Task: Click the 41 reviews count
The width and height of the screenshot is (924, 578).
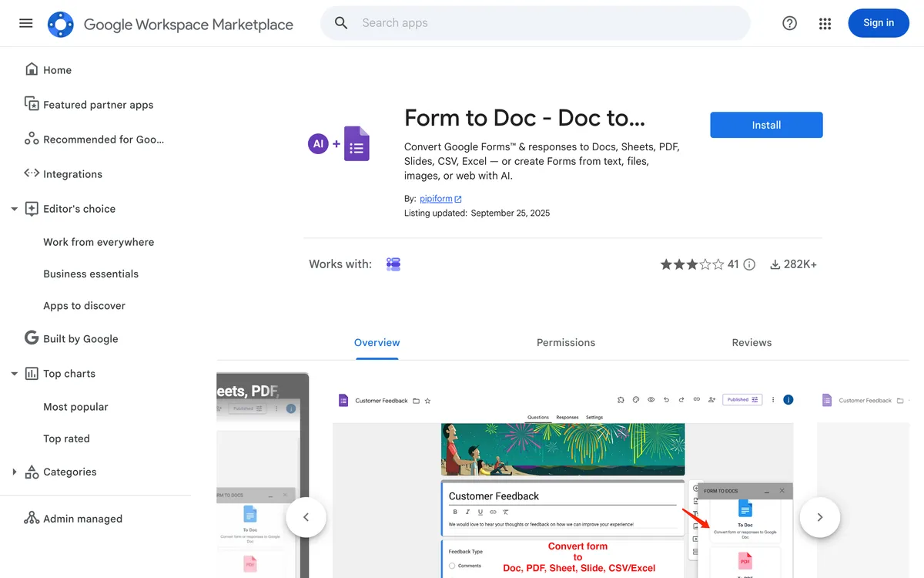Action: pos(733,264)
